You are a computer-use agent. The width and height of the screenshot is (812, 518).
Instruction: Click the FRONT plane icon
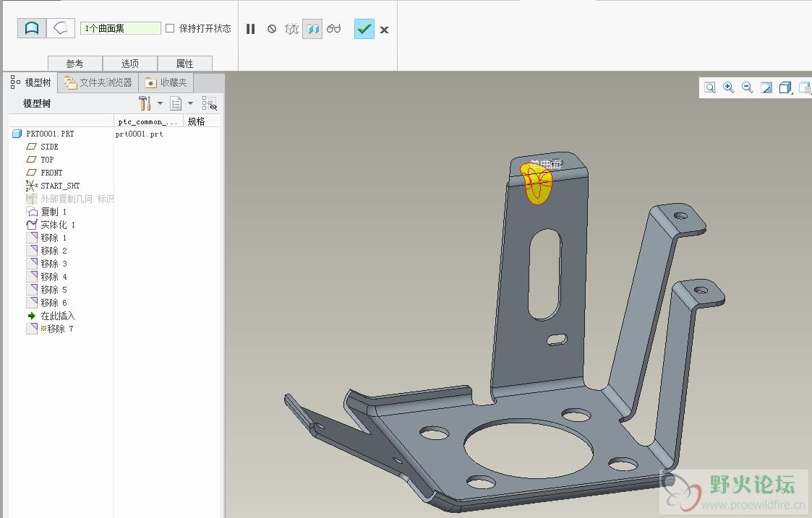coord(32,173)
